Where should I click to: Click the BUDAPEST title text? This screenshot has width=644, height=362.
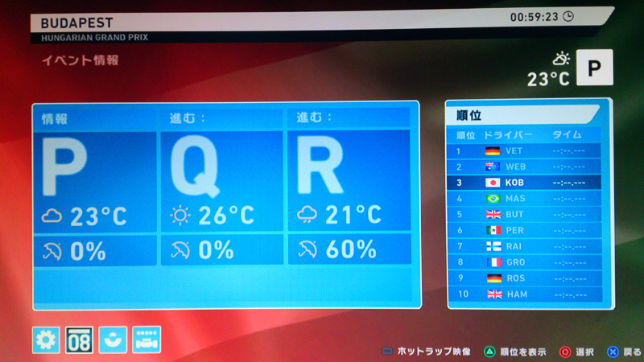pyautogui.click(x=76, y=23)
